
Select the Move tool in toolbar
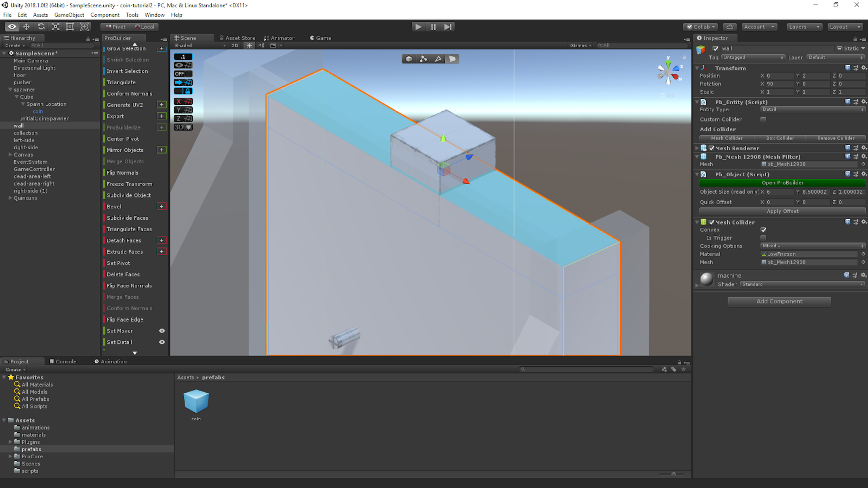pyautogui.click(x=26, y=27)
